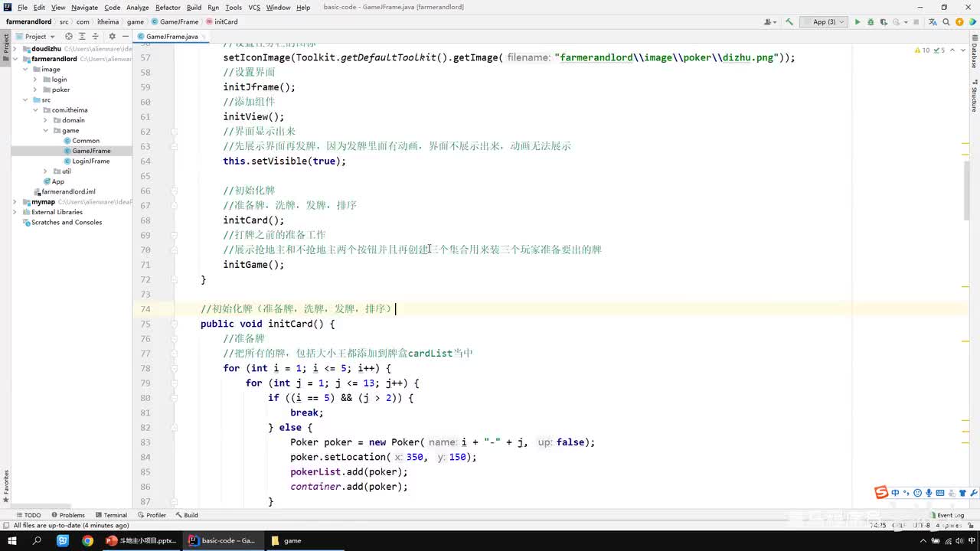Image resolution: width=980 pixels, height=551 pixels.
Task: Expand the External Libraries node
Action: point(15,212)
